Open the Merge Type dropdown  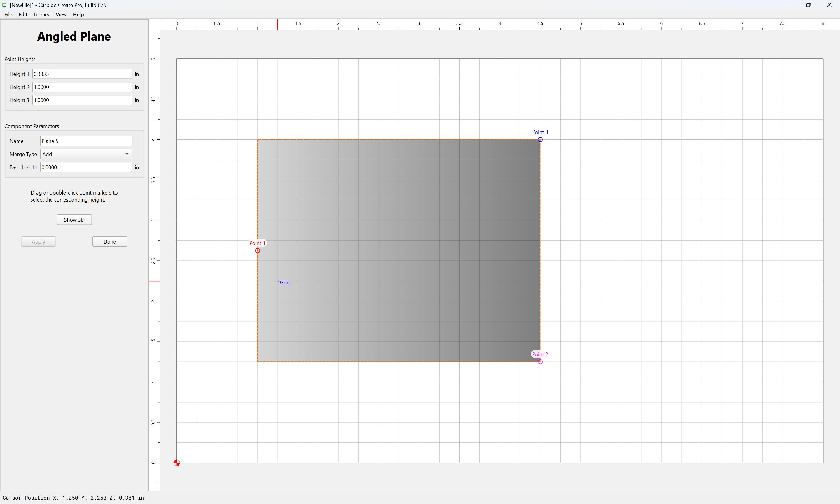pos(86,154)
